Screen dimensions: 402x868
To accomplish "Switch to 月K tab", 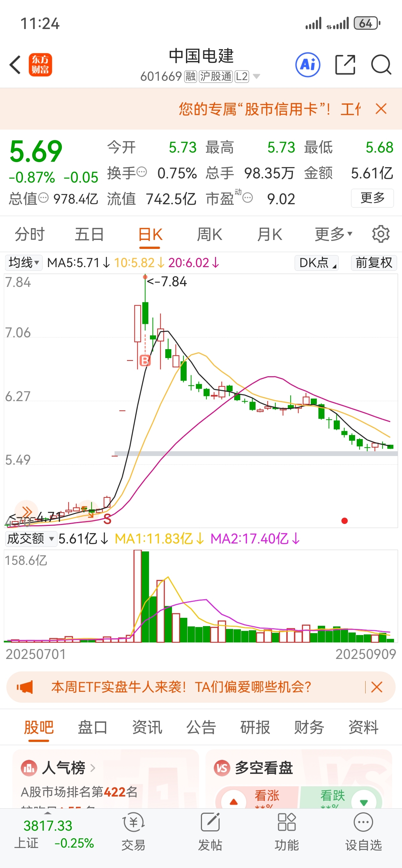I will (270, 234).
